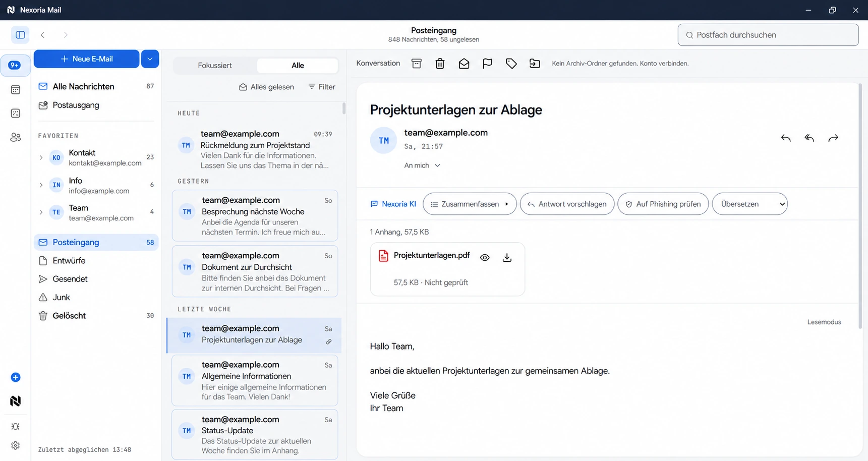This screenshot has width=868, height=461.
Task: Download Projektunterlagen.pdf attachment
Action: coord(507,258)
